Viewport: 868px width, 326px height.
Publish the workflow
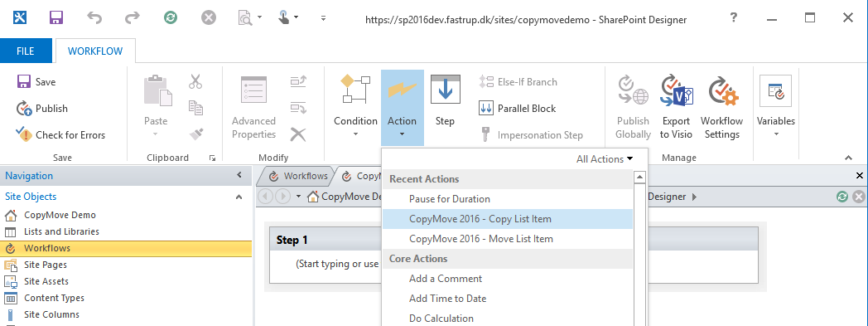pyautogui.click(x=42, y=108)
